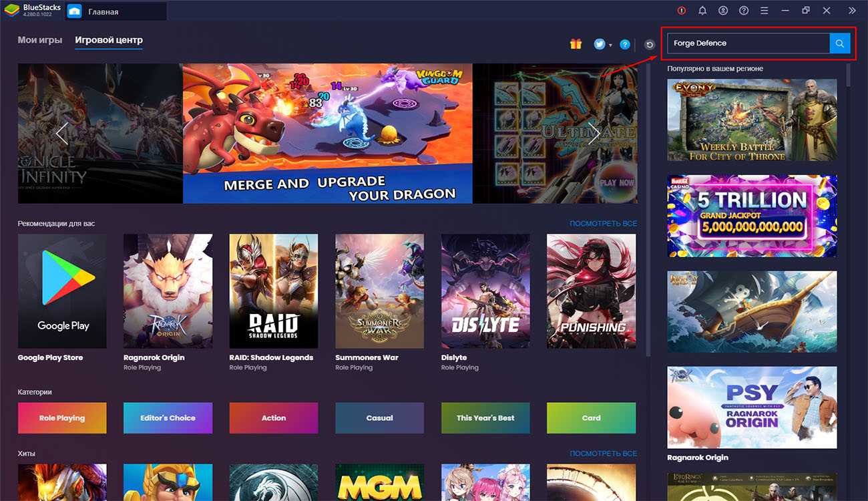
Task: Click the blue search magnifier button
Action: (839, 43)
